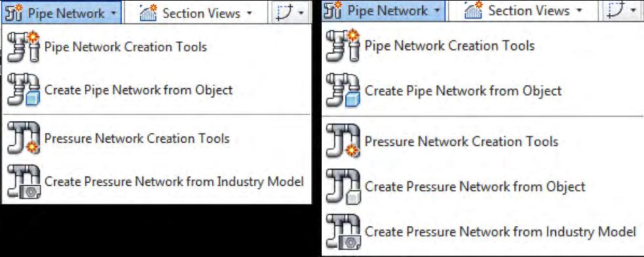Choose Create Pressure Network from Industry Model text in five-item menu
The width and height of the screenshot is (644, 257).
click(x=501, y=231)
